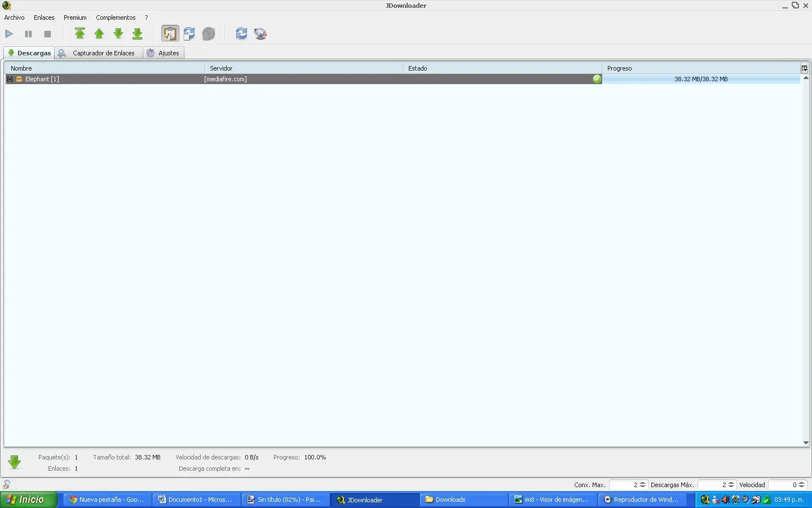Click the reconnect now toolbar icon
The width and height of the screenshot is (812, 508).
coord(241,34)
